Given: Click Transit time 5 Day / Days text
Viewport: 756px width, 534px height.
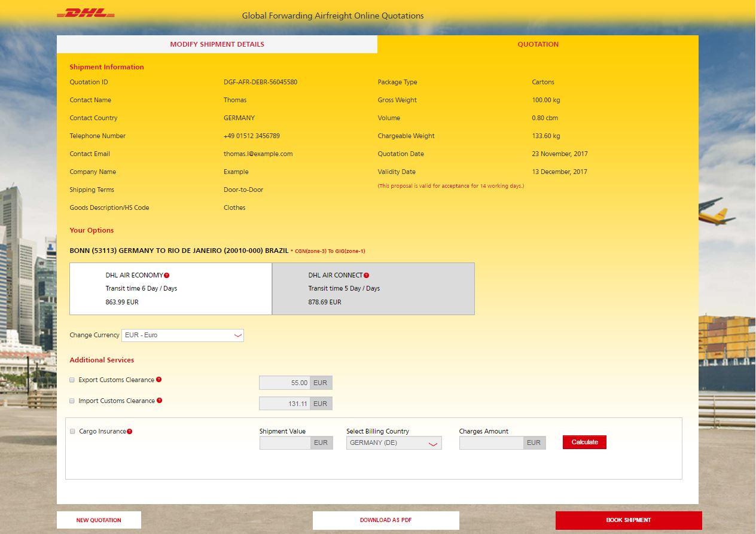Looking at the screenshot, I should click(x=344, y=289).
